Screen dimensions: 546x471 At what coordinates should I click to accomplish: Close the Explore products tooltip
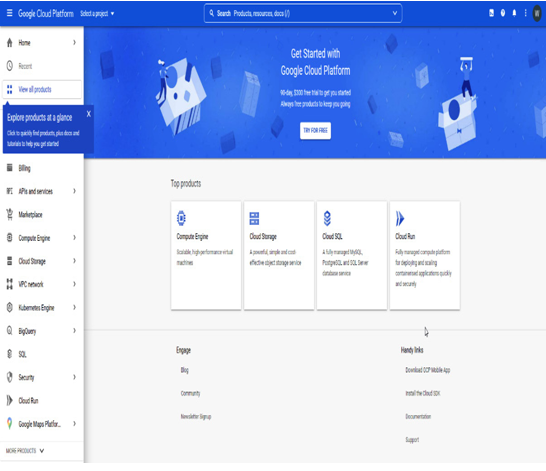[88, 114]
